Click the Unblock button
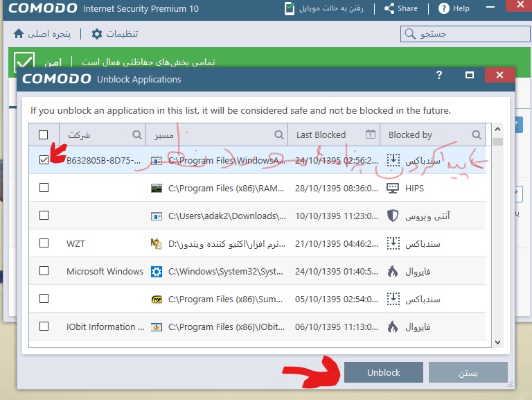This screenshot has height=400, width=532. 383,372
